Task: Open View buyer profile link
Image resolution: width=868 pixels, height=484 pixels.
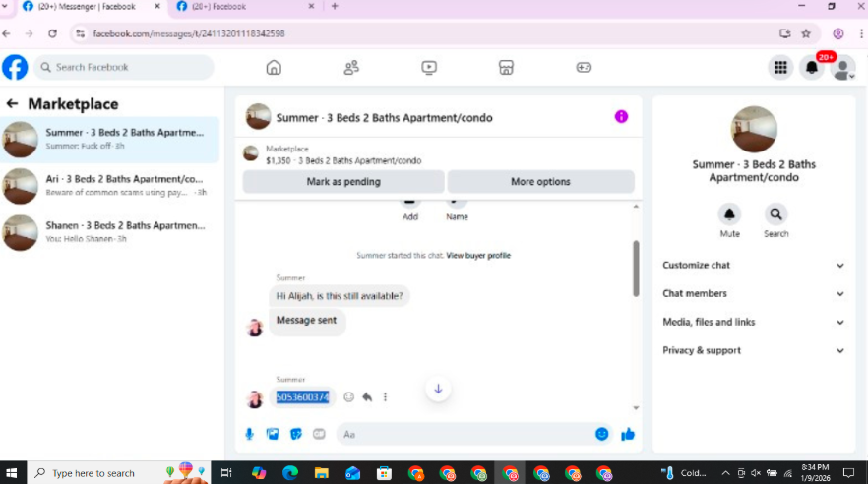Action: tap(478, 255)
